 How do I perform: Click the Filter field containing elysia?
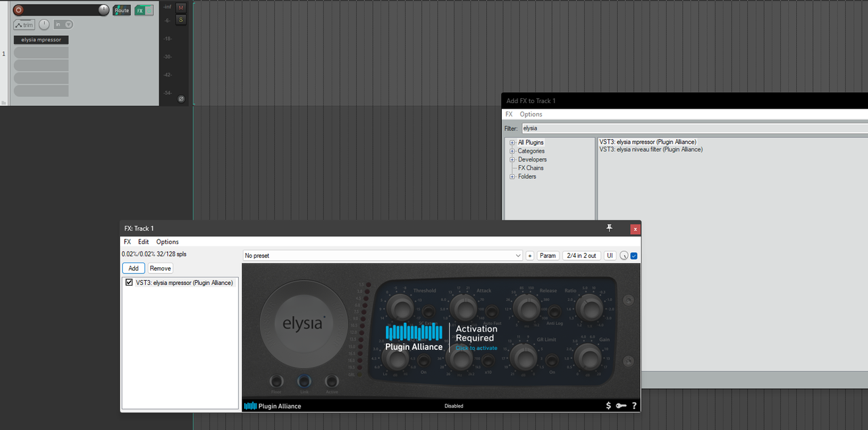click(695, 128)
